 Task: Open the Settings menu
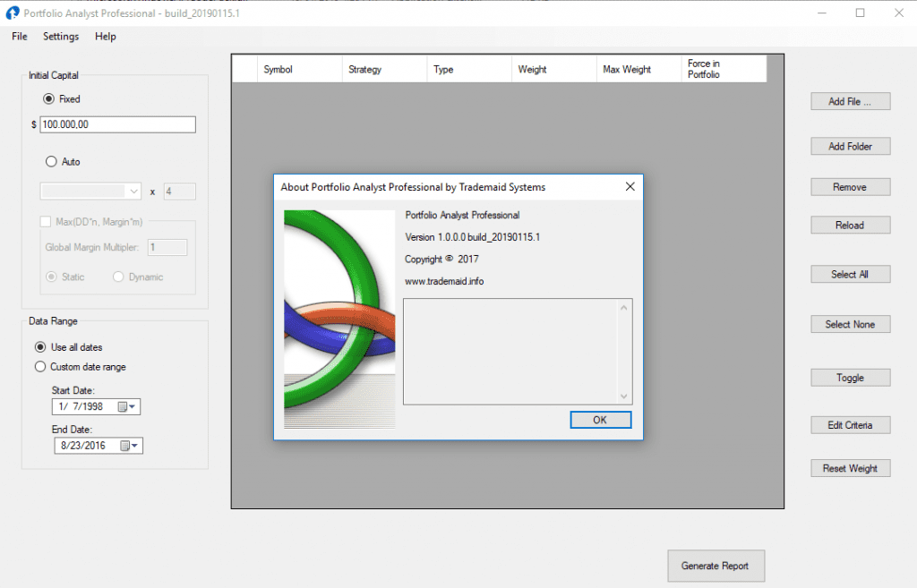click(61, 36)
